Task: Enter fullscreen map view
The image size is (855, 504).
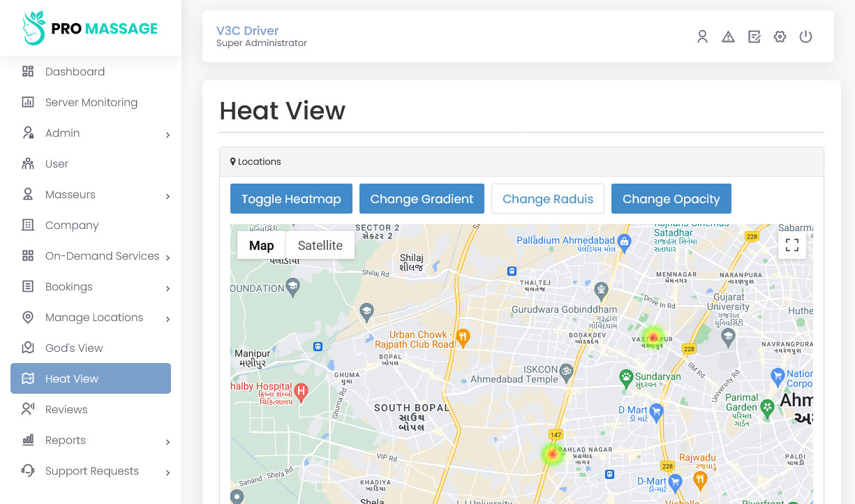Action: click(792, 245)
